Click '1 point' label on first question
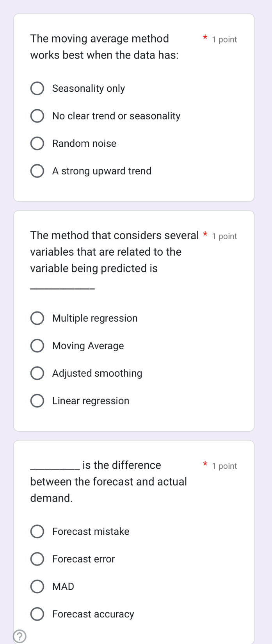The width and height of the screenshot is (272, 644). pyautogui.click(x=224, y=39)
